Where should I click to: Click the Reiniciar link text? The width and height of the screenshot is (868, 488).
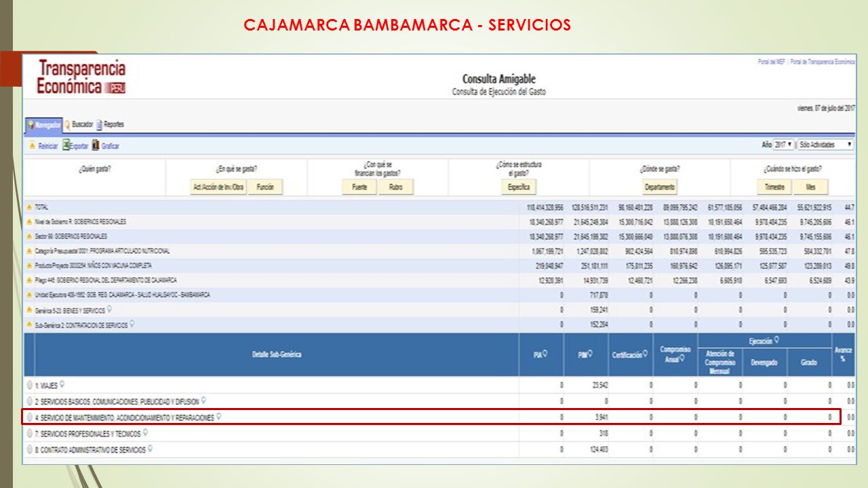click(48, 146)
